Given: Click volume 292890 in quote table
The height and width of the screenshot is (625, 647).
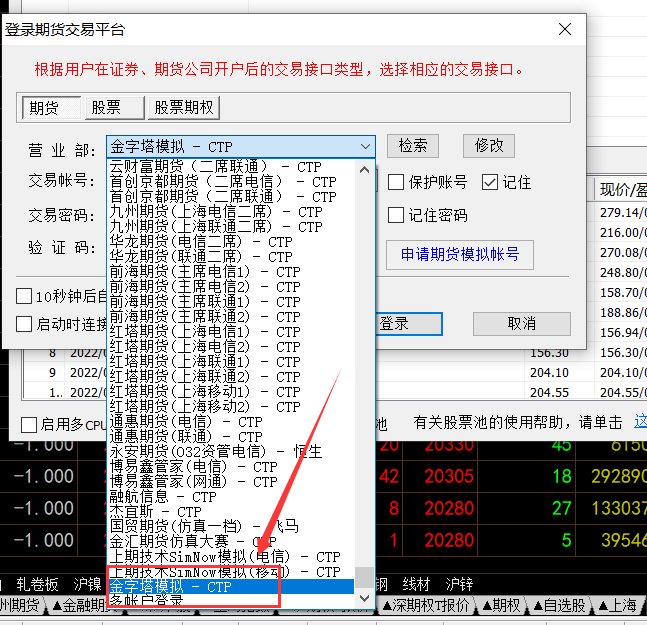Looking at the screenshot, I should click(618, 476).
